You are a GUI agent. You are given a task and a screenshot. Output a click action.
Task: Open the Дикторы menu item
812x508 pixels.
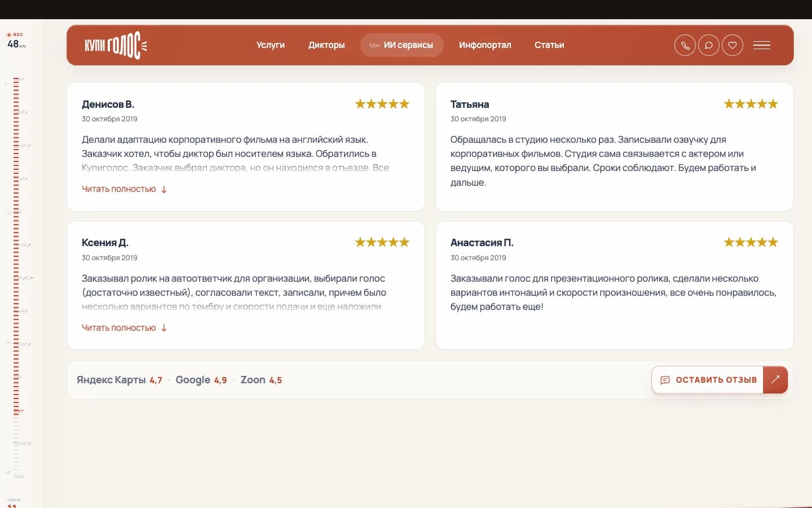326,45
